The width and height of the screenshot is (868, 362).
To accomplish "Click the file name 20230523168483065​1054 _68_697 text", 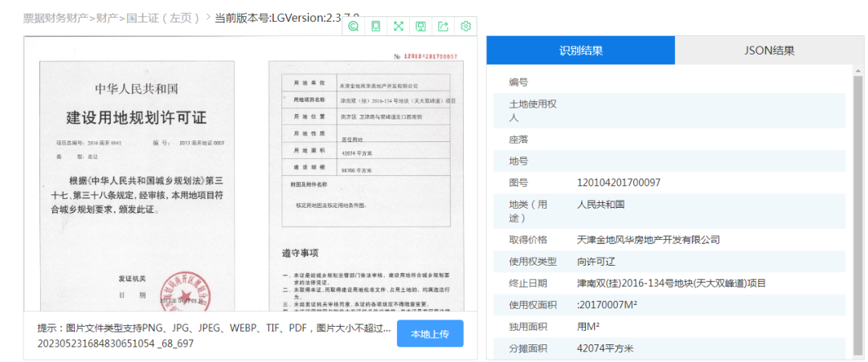I will pos(115,344).
